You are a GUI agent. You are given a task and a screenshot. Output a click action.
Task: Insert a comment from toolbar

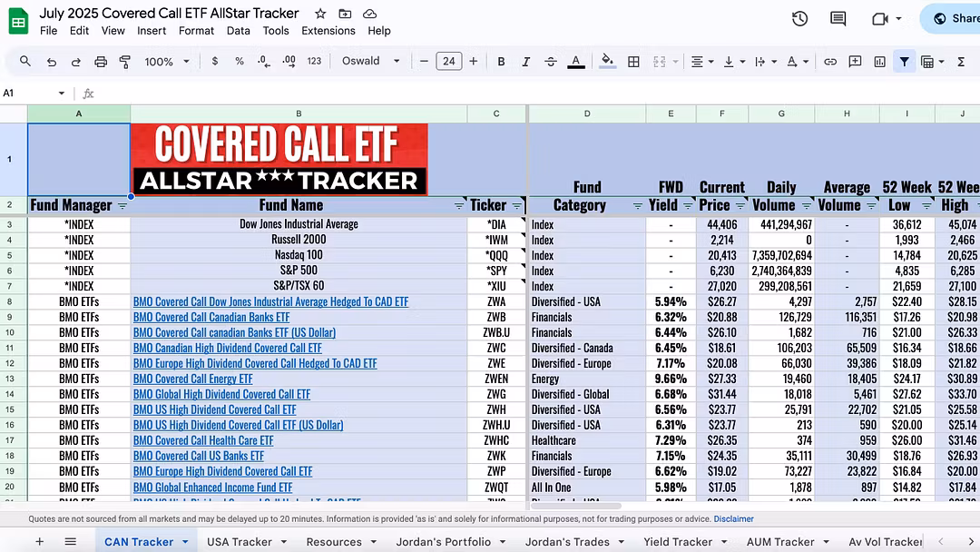point(855,61)
